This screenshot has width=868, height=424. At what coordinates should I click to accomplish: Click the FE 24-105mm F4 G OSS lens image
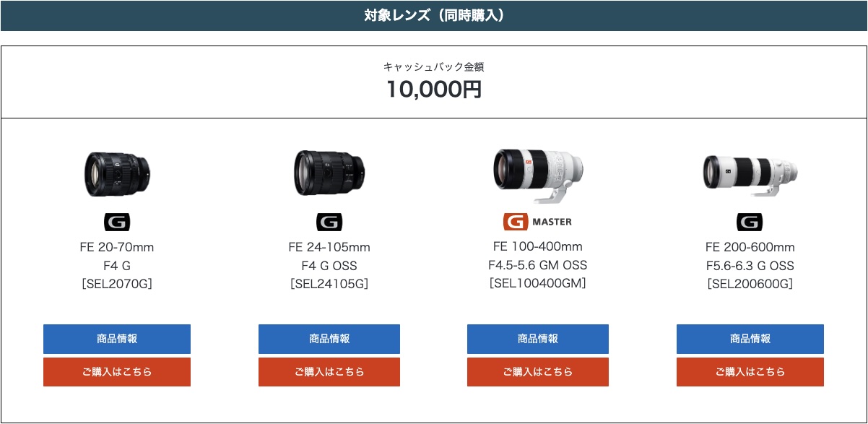point(329,173)
